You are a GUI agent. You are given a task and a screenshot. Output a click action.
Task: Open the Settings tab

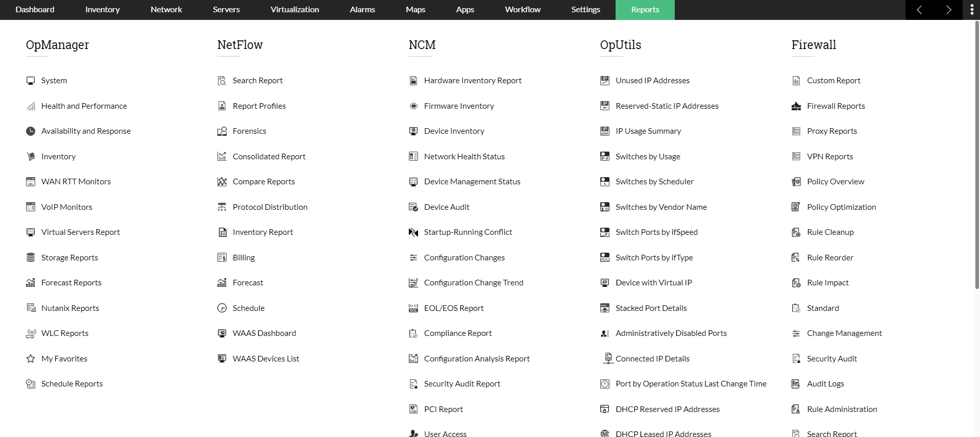coord(585,10)
